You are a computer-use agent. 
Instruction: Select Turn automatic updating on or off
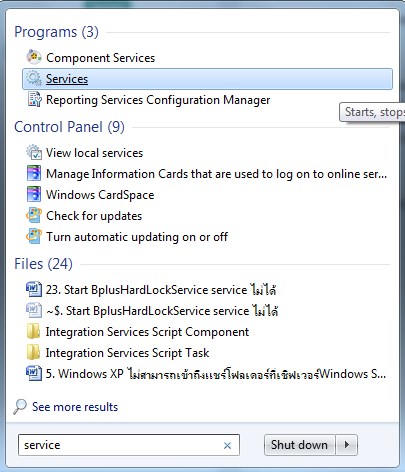click(137, 237)
